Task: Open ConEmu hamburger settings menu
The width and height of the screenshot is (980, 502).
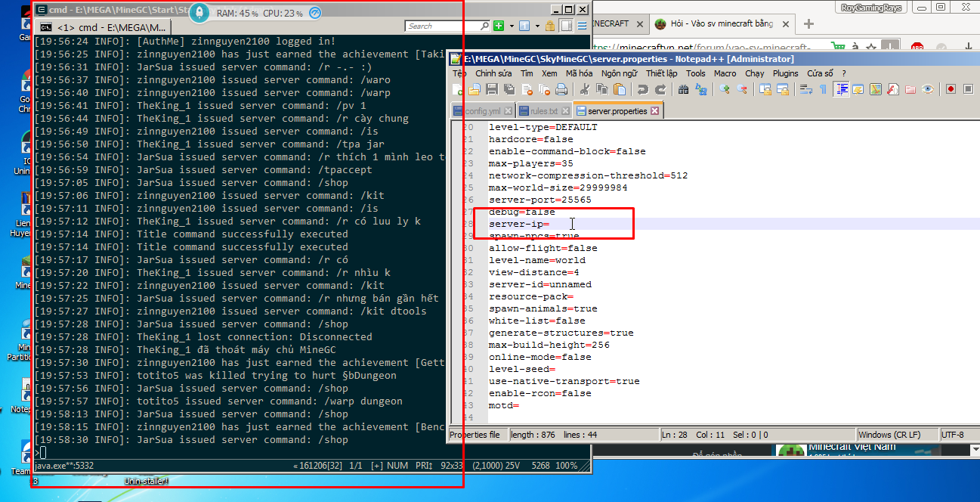Action: [583, 26]
